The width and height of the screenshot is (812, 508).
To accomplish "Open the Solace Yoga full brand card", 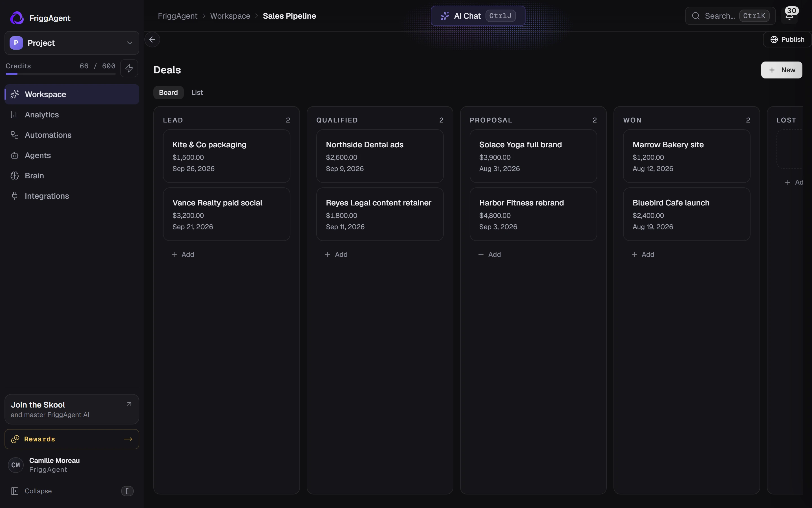I will tap(533, 156).
